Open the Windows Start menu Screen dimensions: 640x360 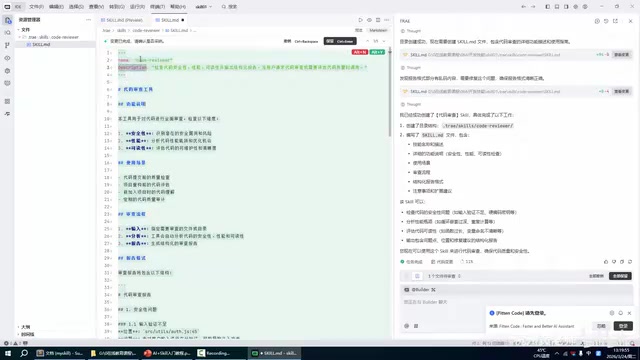click(x=8, y=353)
